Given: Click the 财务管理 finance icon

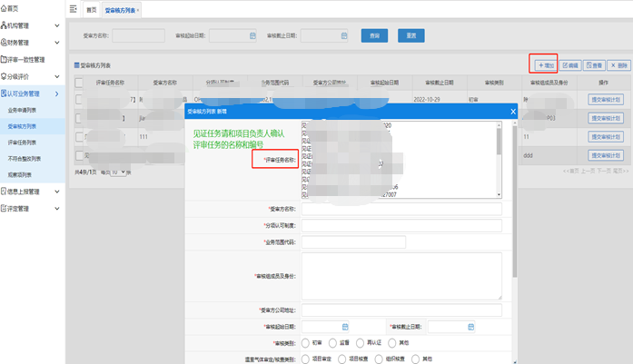Looking at the screenshot, I should [x=4, y=43].
